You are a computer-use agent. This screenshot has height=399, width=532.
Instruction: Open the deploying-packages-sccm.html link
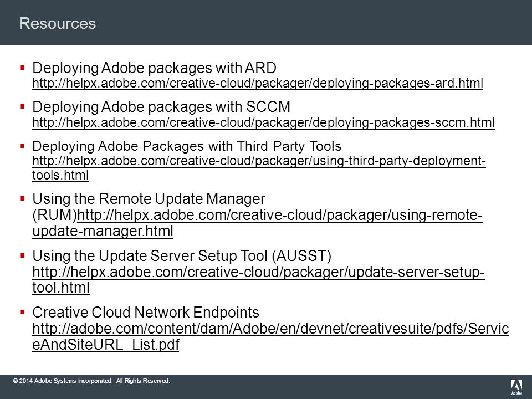coord(263,122)
